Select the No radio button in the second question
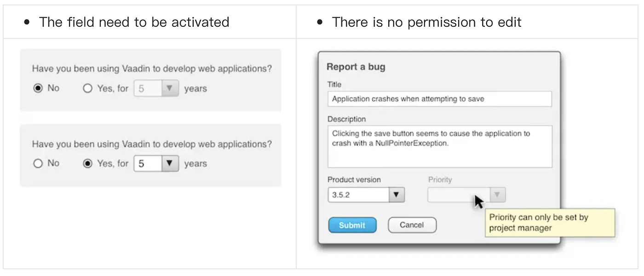Viewport: 644px width, 276px height. coord(38,163)
